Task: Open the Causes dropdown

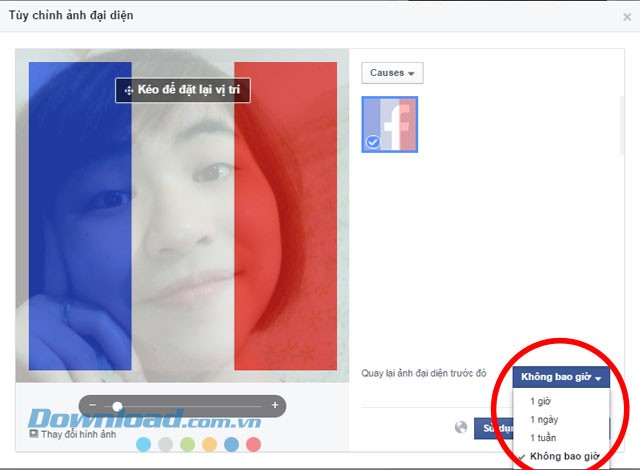Action: point(392,73)
